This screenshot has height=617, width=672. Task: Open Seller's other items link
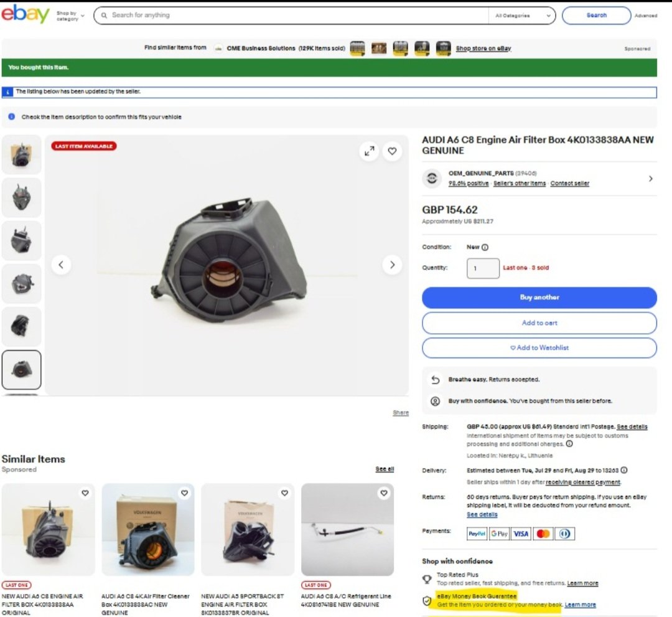(520, 184)
